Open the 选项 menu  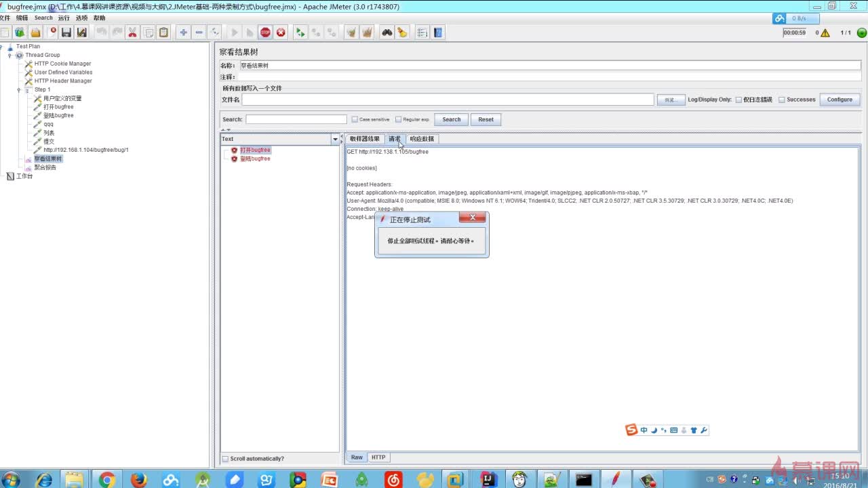(82, 18)
